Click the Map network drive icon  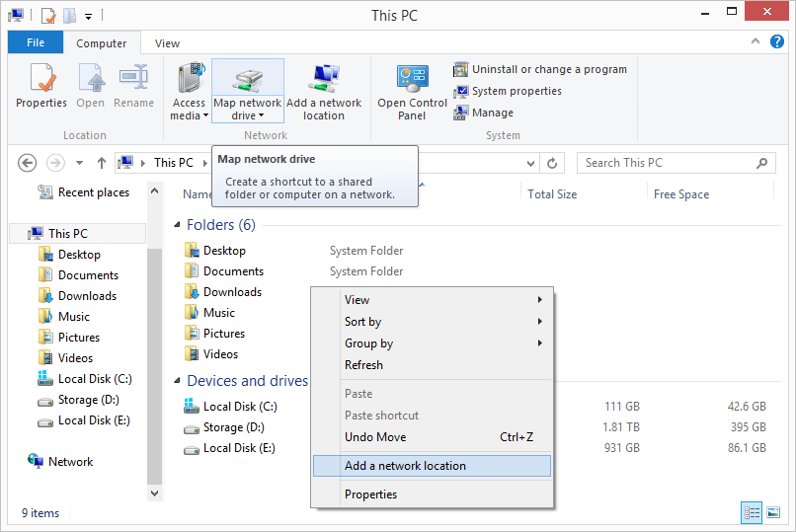click(x=248, y=79)
